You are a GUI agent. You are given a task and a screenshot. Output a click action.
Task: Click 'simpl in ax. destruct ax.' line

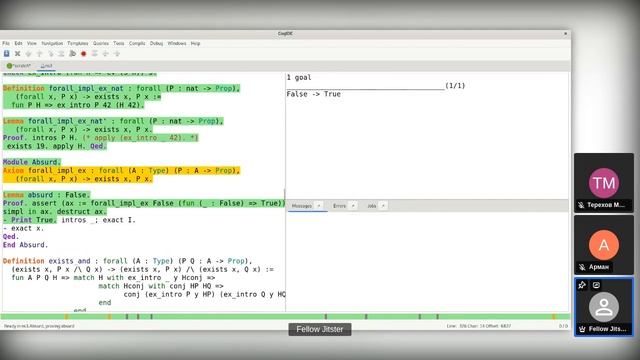55,211
